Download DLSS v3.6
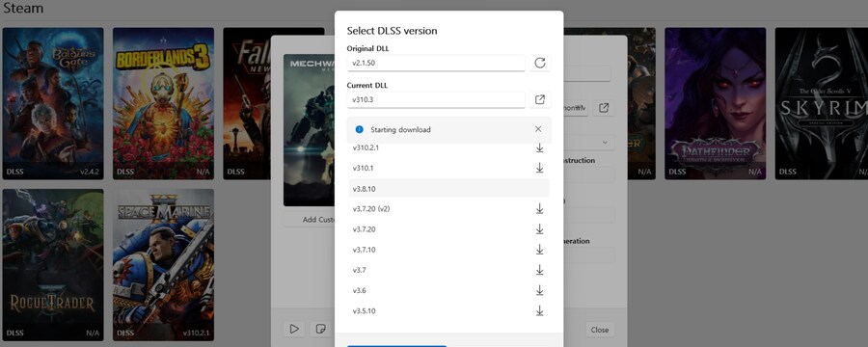 (x=539, y=290)
